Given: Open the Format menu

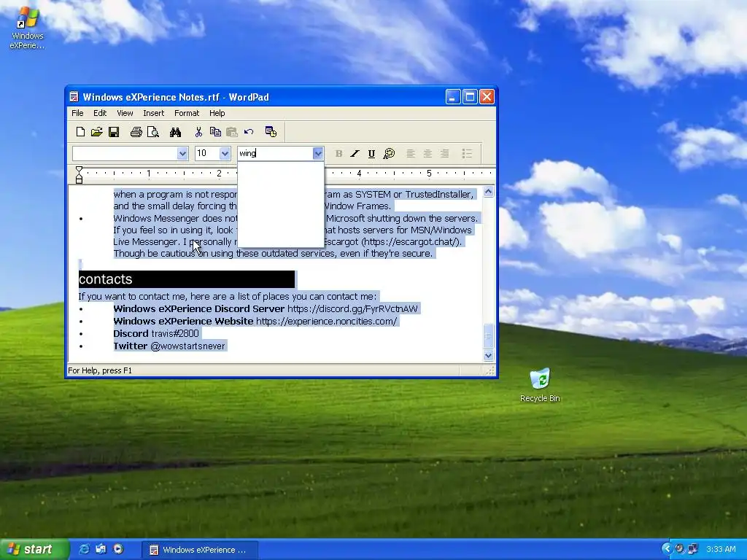Looking at the screenshot, I should pos(187,113).
